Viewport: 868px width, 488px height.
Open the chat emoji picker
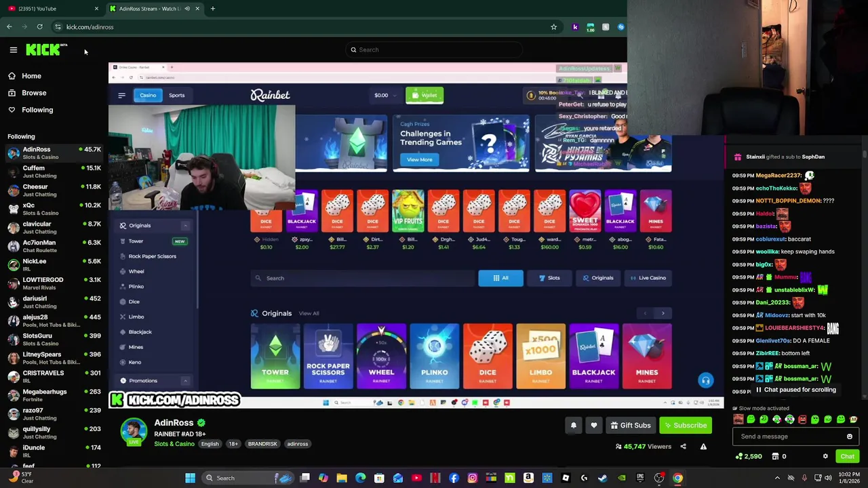point(849,436)
